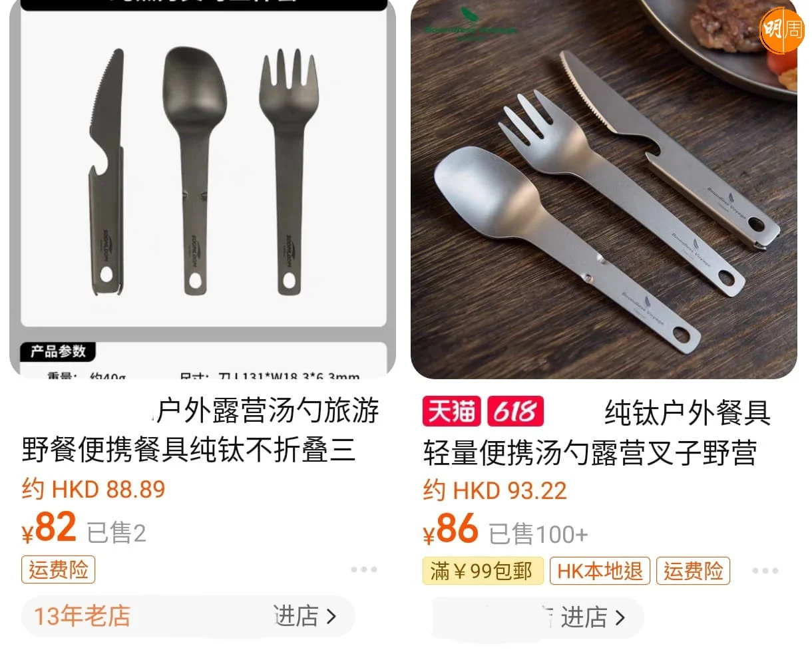
Task: Open more options dots for the ¥86 item
Action: pyautogui.click(x=765, y=571)
